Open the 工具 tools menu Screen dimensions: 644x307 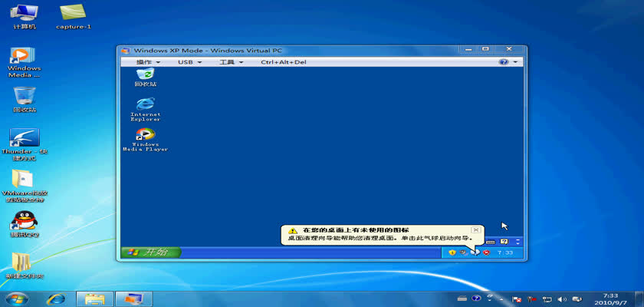coord(230,62)
